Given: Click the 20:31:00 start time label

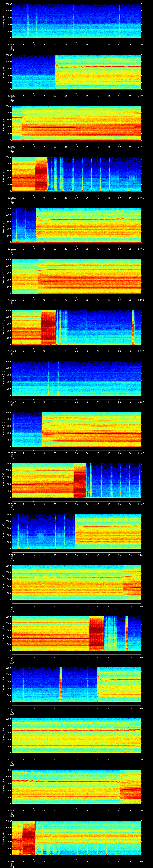Looking at the screenshot, I should (12, 504).
